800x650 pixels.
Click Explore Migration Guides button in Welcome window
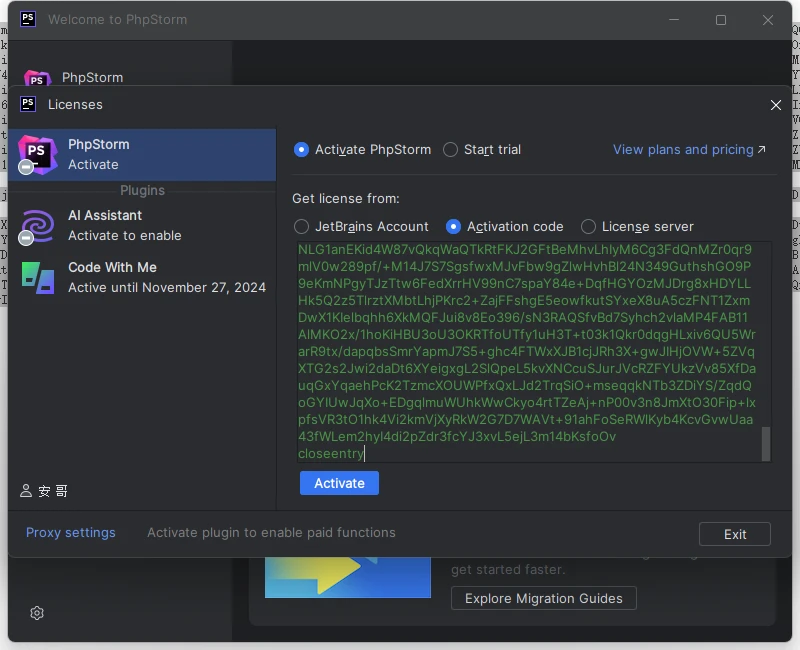point(543,598)
